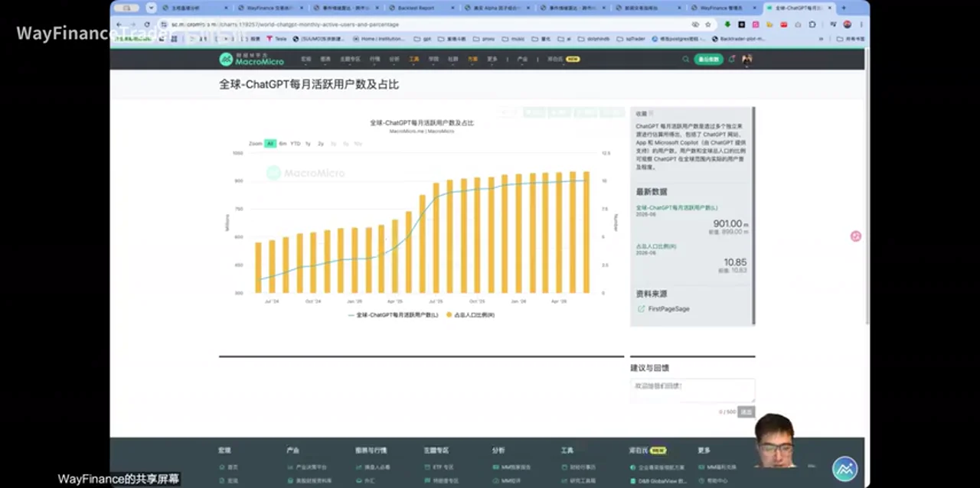
Task: Open the FirstPageSage source link
Action: 668,309
